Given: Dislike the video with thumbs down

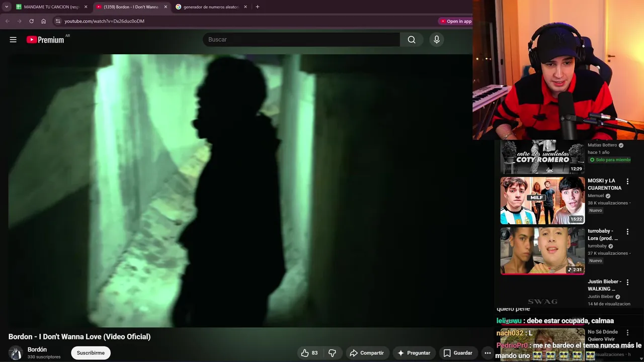Looking at the screenshot, I should tap(332, 353).
